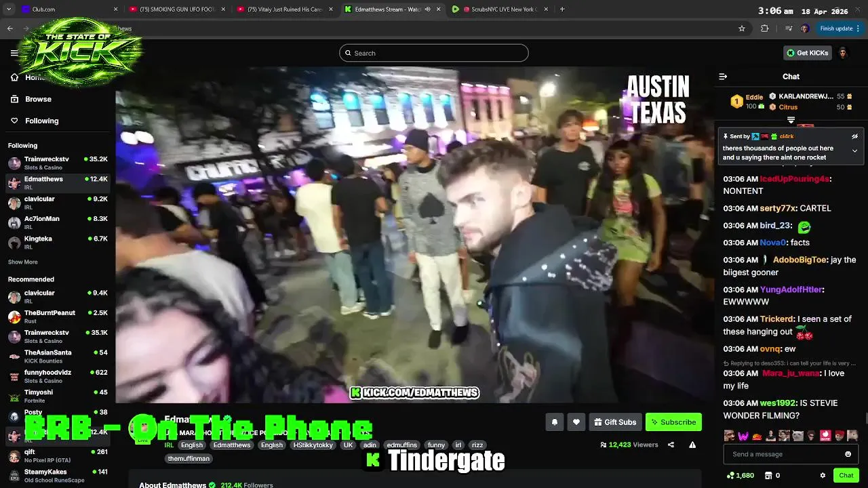Open SteamyKakes recommended channel
Screen dimensions: 868x488
[x=58, y=475]
